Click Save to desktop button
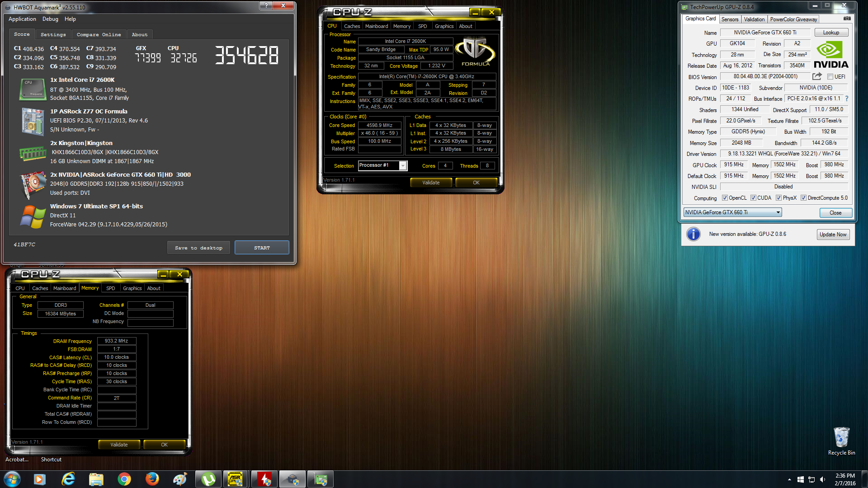The width and height of the screenshot is (868, 488). pos(198,248)
